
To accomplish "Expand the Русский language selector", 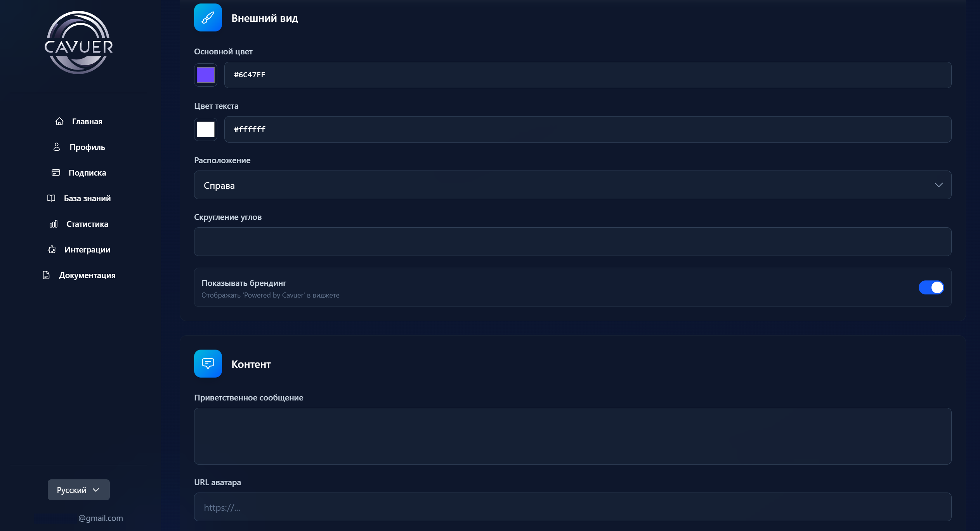I will coord(79,490).
